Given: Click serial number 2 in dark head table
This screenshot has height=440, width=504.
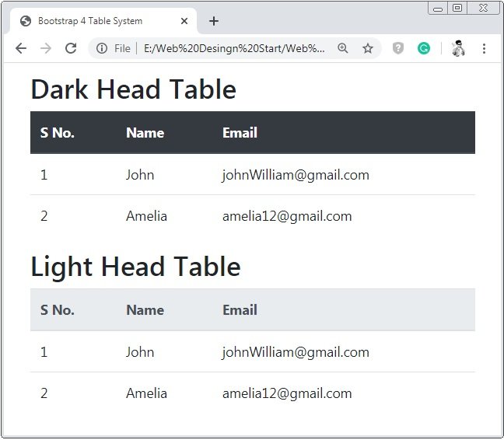Looking at the screenshot, I should point(44,216).
